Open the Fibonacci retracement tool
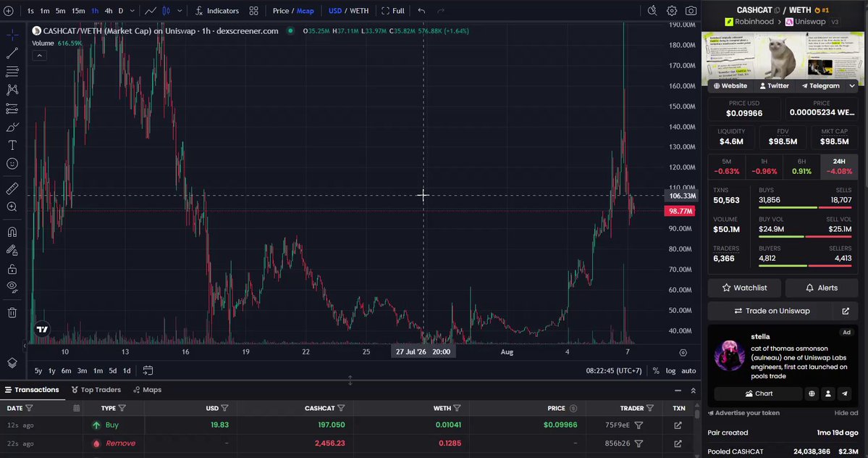This screenshot has height=458, width=868. point(12,72)
